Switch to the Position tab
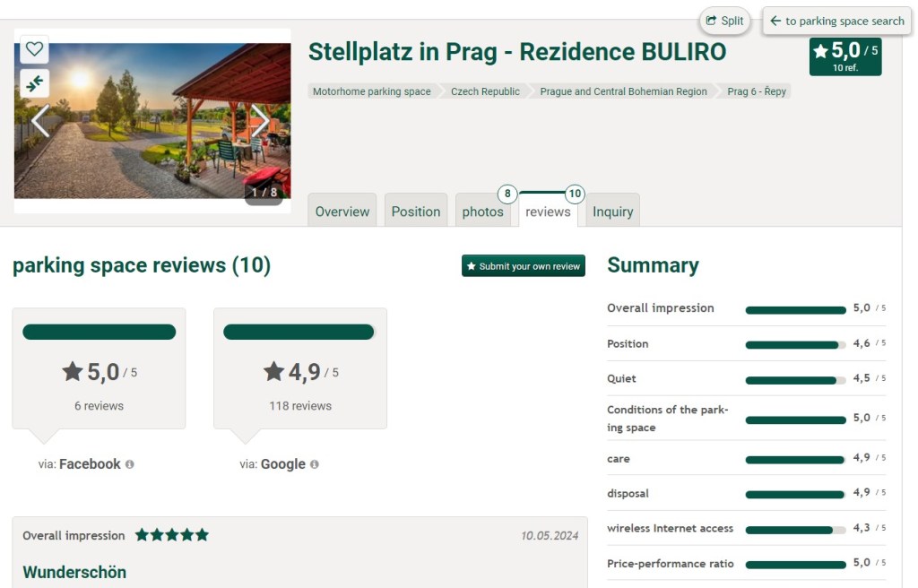The width and height of the screenshot is (918, 588). tap(416, 212)
